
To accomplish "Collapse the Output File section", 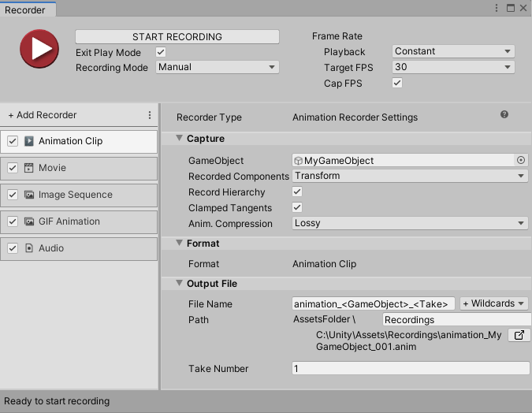I will click(x=179, y=283).
